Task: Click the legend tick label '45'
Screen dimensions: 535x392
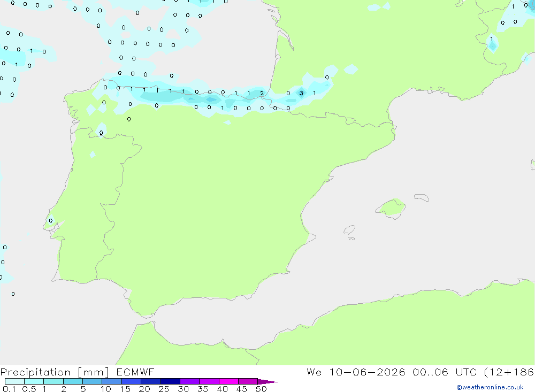Action: 242,389
